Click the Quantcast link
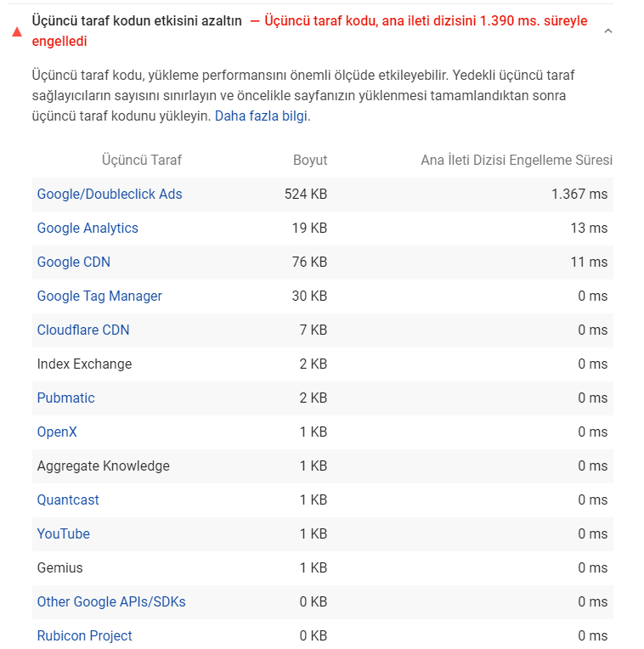The width and height of the screenshot is (644, 649). pyautogui.click(x=68, y=499)
